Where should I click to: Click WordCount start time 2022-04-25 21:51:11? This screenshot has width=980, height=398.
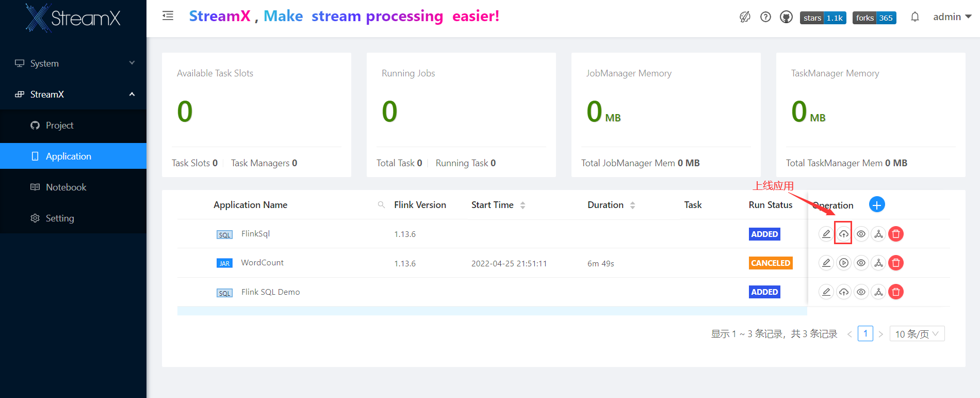tap(509, 263)
